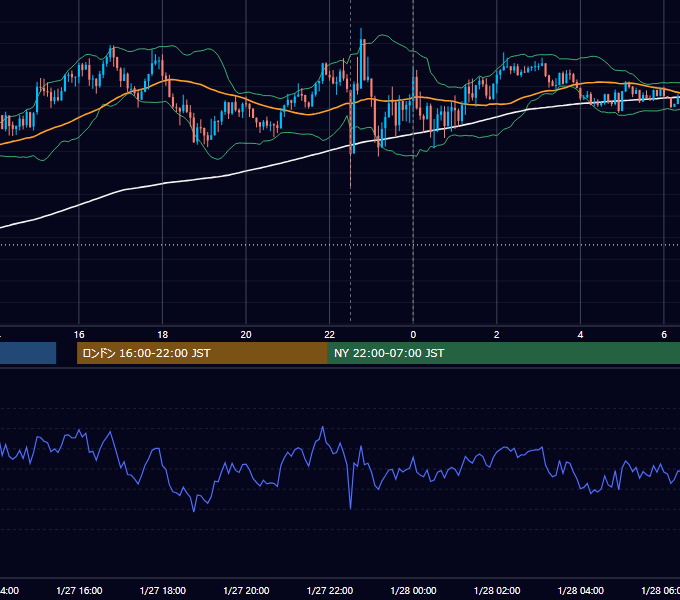
Task: Click the 4 hour label on chart axis
Action: [x=580, y=335]
